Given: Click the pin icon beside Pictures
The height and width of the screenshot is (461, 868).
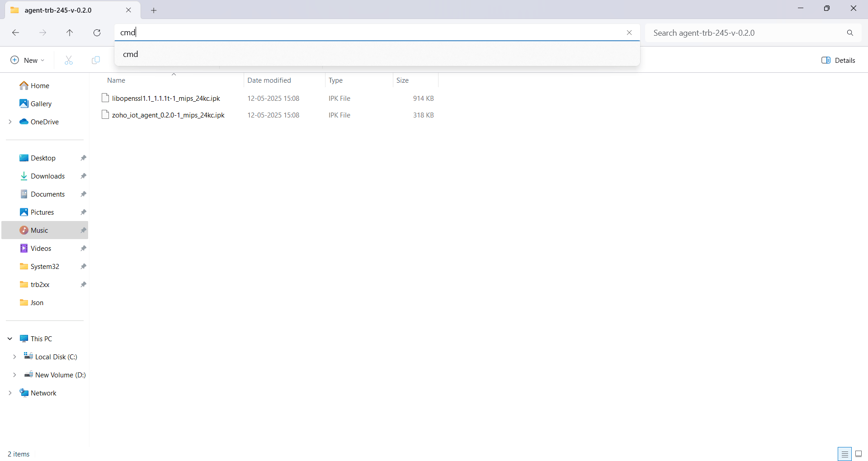Looking at the screenshot, I should click(83, 212).
